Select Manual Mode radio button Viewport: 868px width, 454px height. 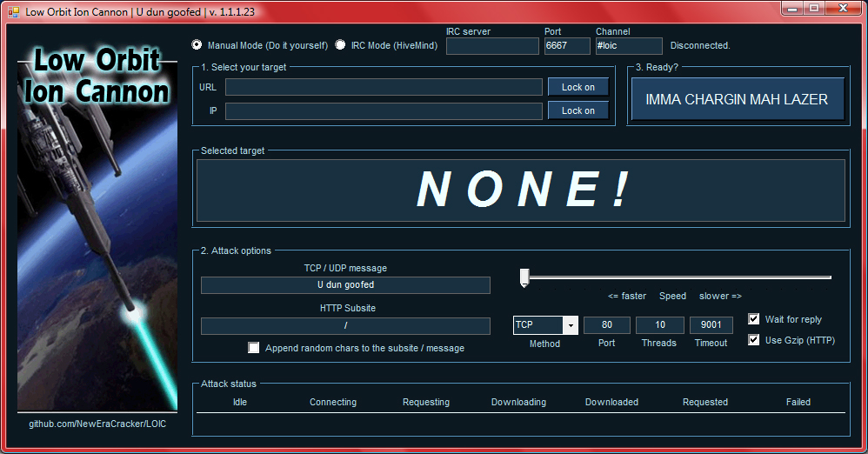(x=197, y=45)
